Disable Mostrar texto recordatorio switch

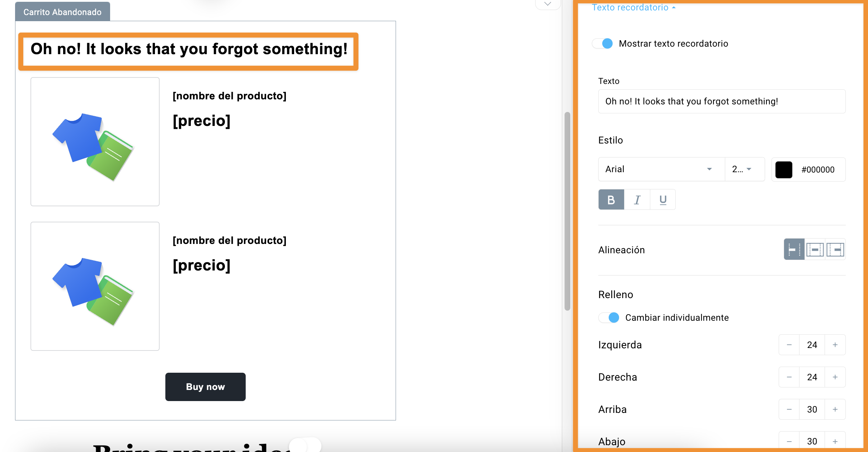coord(603,43)
